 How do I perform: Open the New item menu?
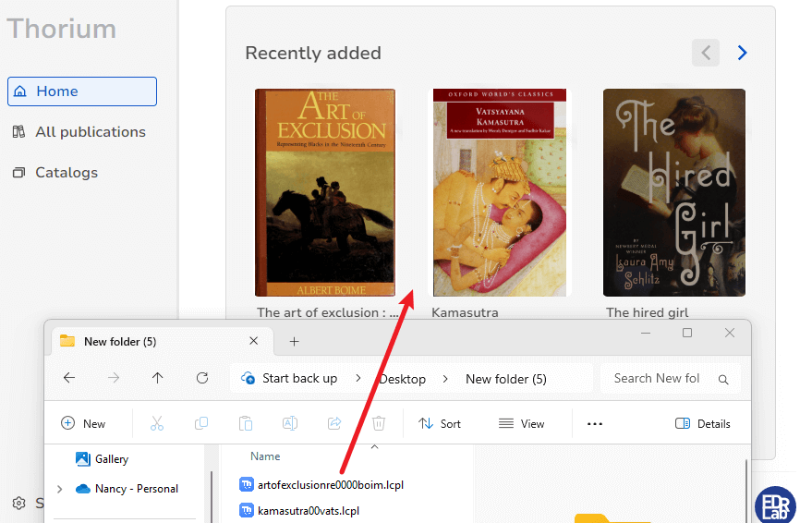click(83, 423)
